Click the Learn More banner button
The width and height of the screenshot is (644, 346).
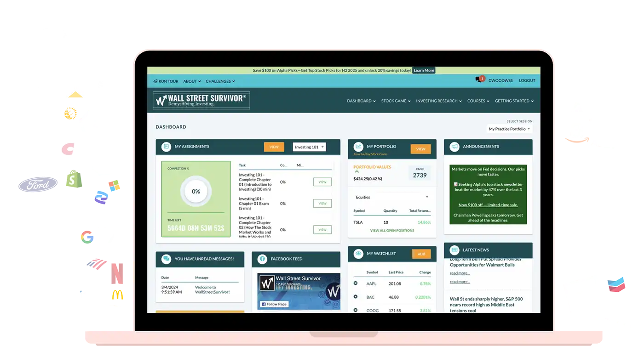click(x=424, y=70)
